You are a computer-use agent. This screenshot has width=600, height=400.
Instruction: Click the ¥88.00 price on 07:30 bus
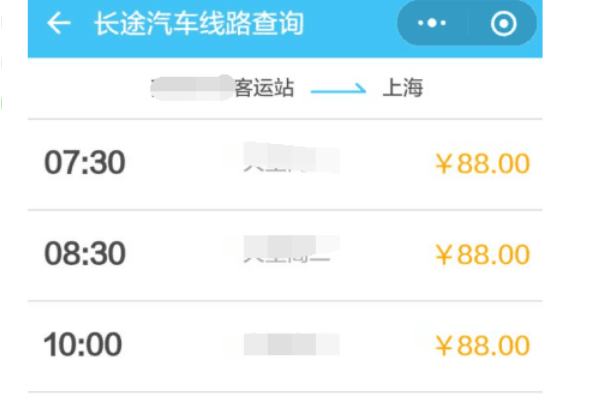point(482,164)
